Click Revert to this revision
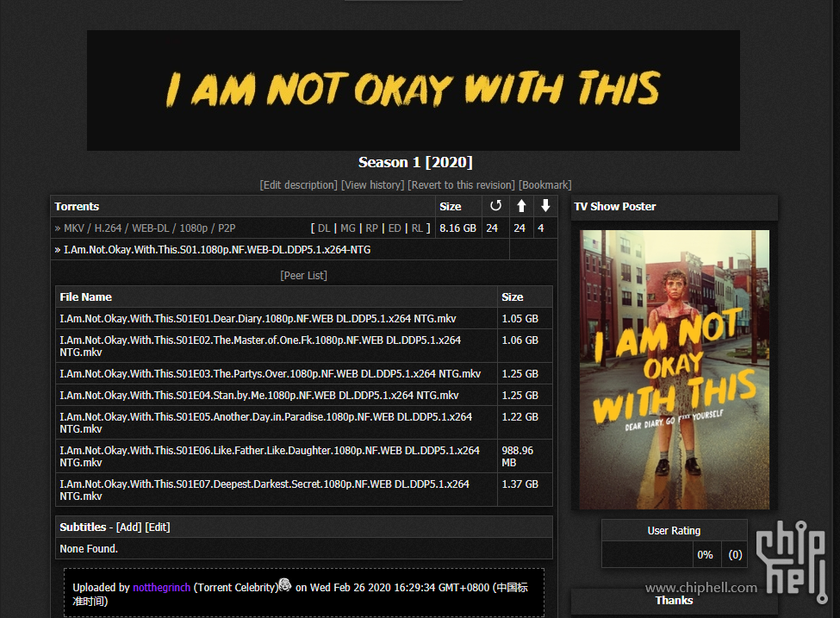 [461, 185]
